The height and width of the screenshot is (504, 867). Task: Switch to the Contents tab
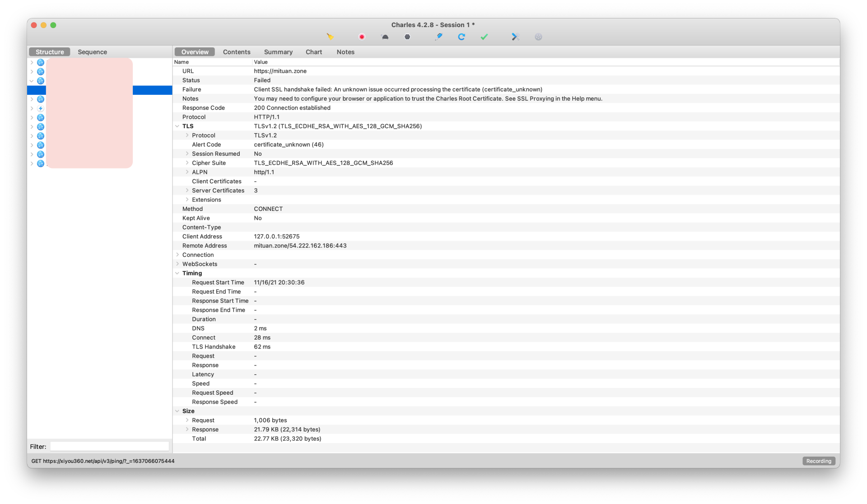(x=236, y=52)
